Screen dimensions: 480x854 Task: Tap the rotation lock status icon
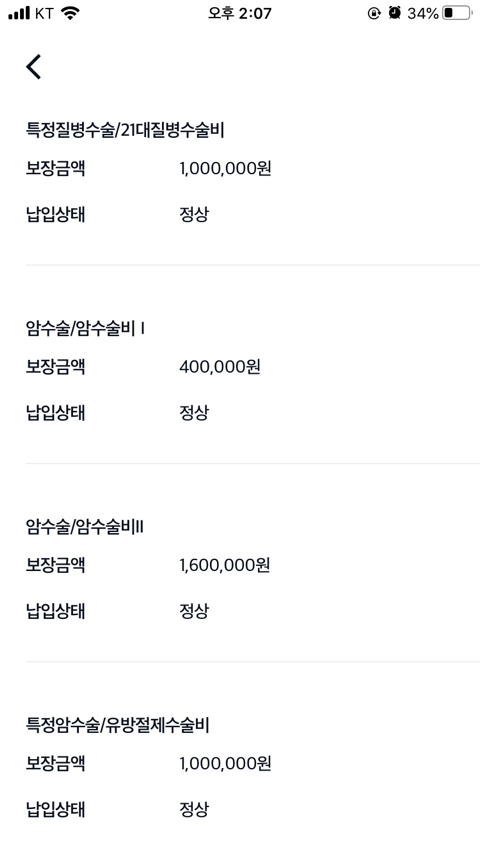(x=374, y=14)
